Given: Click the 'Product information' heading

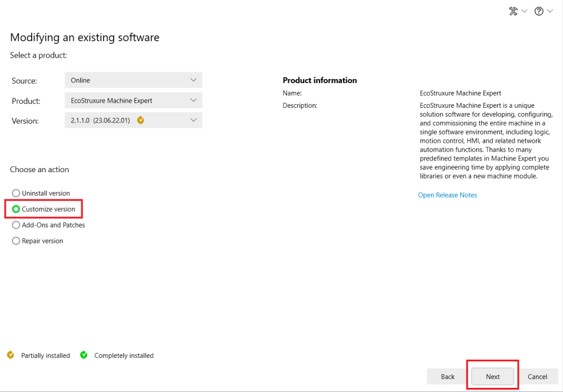Looking at the screenshot, I should 320,80.
